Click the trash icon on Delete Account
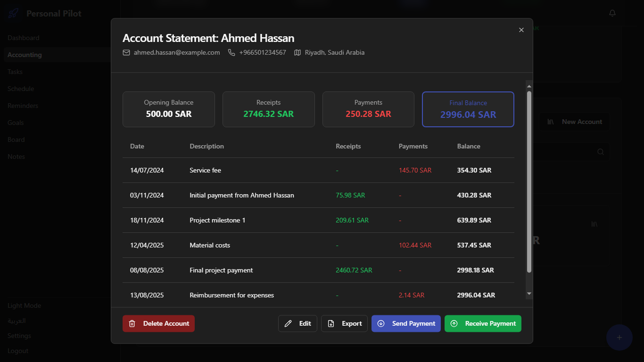This screenshot has height=362, width=644. click(x=132, y=323)
